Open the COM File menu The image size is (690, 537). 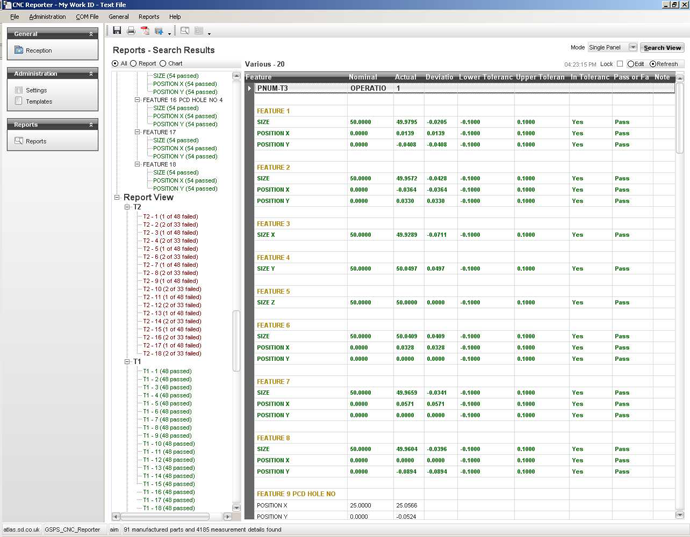click(x=87, y=17)
